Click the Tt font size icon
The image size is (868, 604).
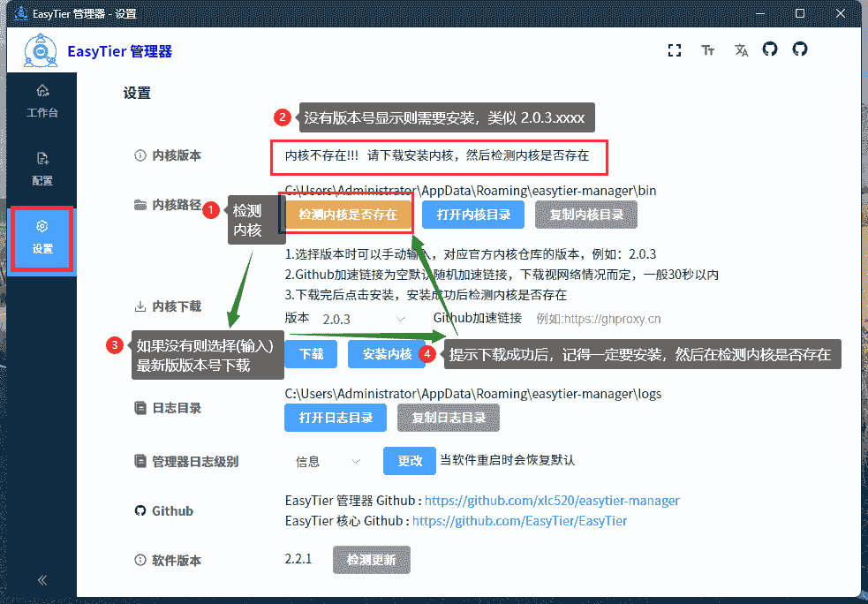click(x=707, y=50)
